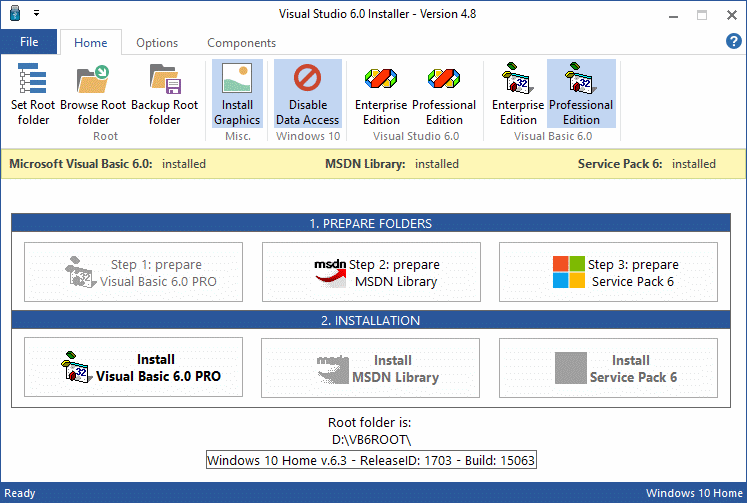Switch to the Home ribbon tab
The image size is (747, 503).
pos(91,43)
